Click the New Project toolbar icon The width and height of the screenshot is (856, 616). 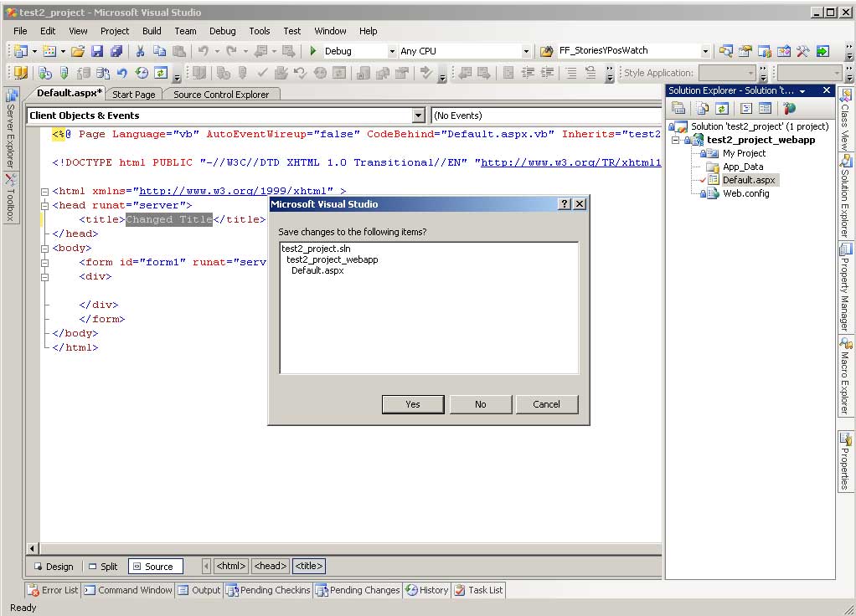21,51
